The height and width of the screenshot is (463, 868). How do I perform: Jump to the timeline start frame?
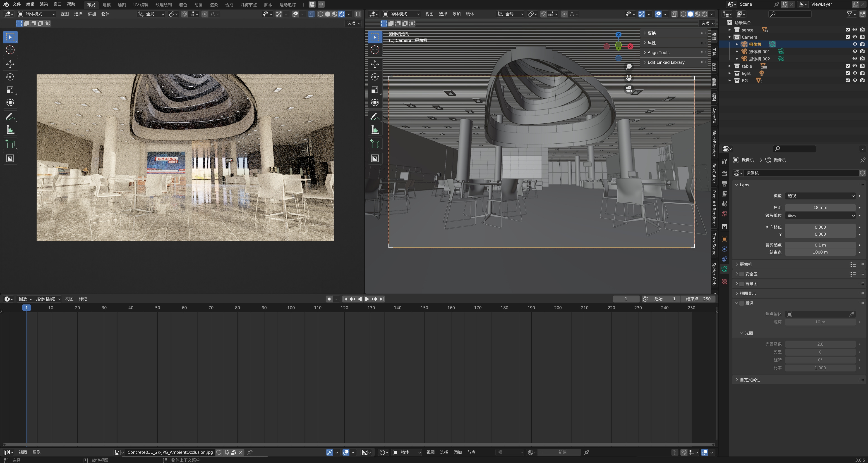pyautogui.click(x=345, y=299)
